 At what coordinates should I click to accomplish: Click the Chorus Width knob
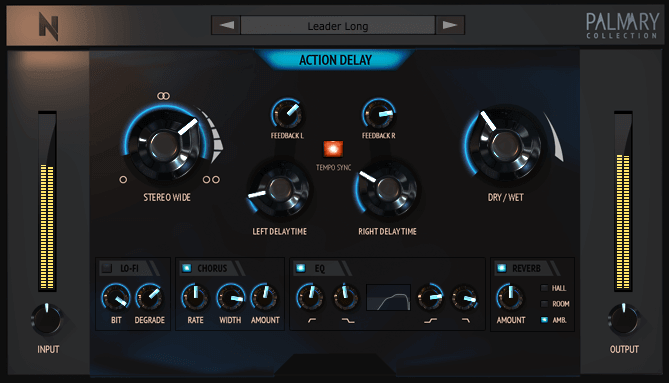point(230,297)
